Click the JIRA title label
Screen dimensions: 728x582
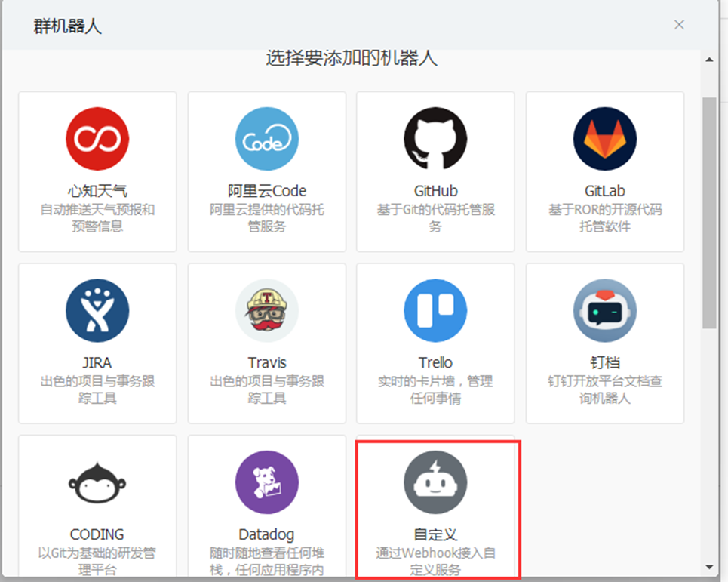[x=97, y=363]
